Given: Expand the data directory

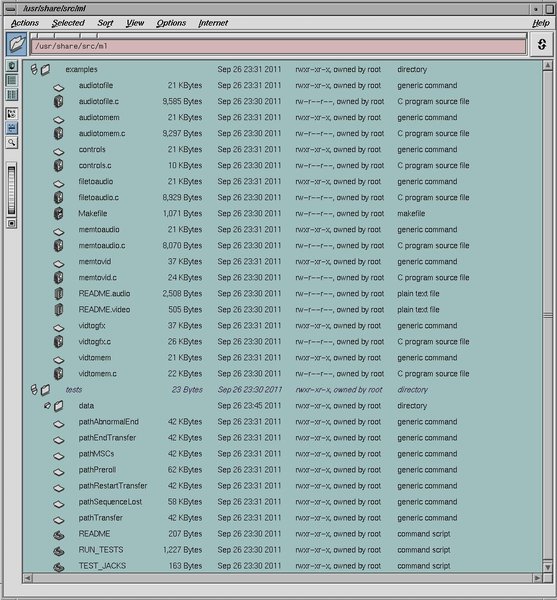Looking at the screenshot, I should pyautogui.click(x=47, y=406).
